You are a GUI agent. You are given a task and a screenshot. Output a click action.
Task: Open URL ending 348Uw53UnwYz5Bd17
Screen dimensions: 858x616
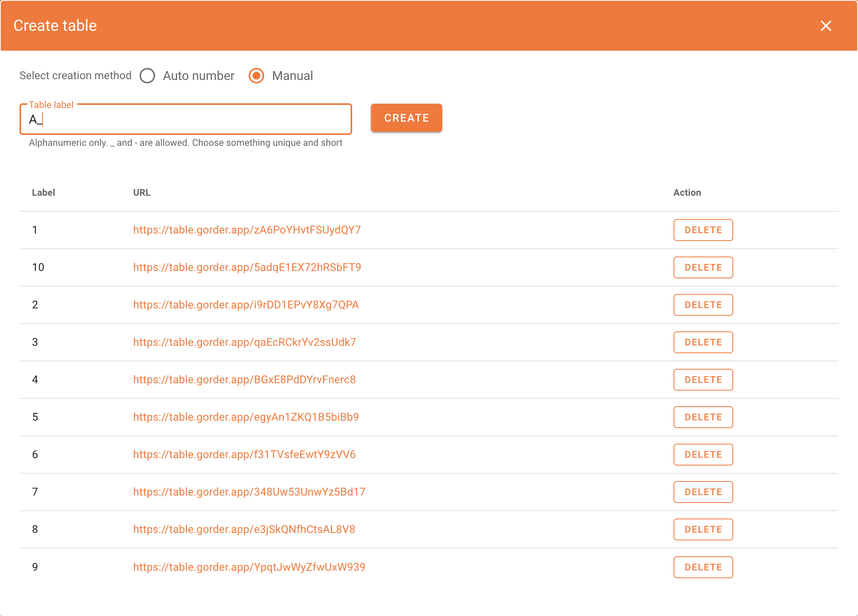249,492
